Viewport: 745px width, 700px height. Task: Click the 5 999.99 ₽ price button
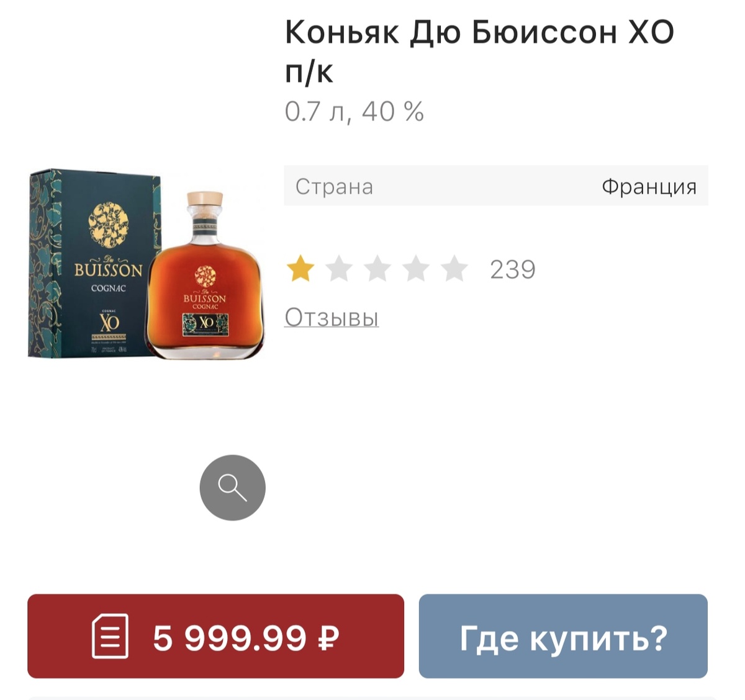click(215, 636)
